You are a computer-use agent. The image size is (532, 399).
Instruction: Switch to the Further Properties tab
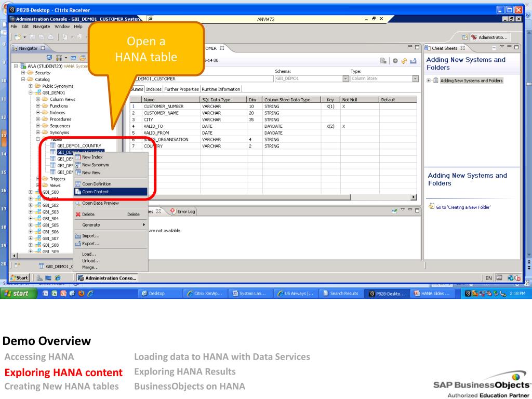(x=181, y=89)
